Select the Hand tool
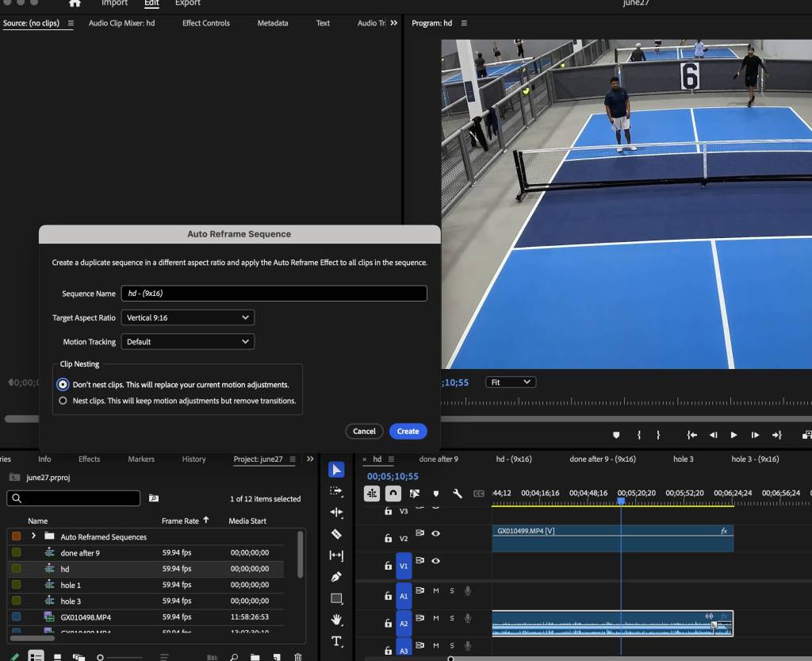 point(336,620)
